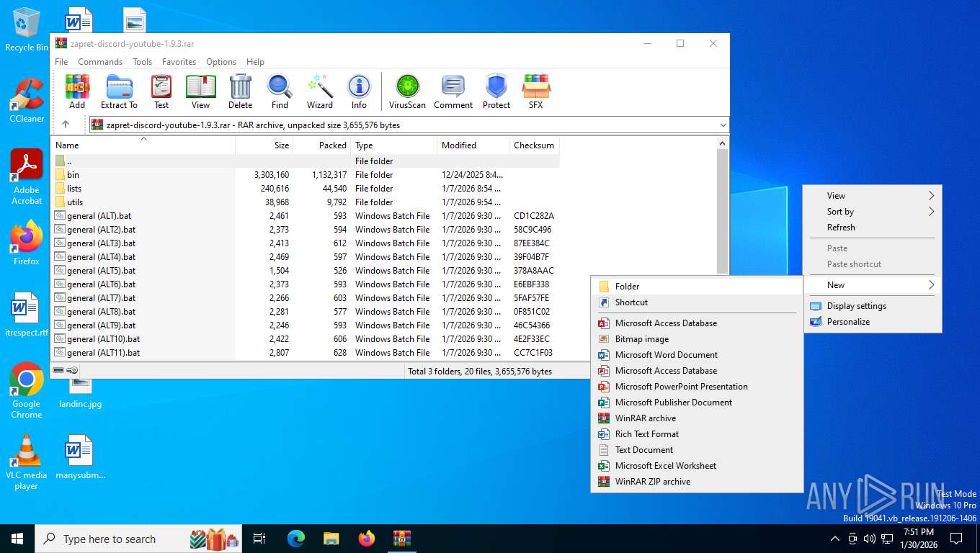
Task: Go up one folder level arrow
Action: [66, 125]
